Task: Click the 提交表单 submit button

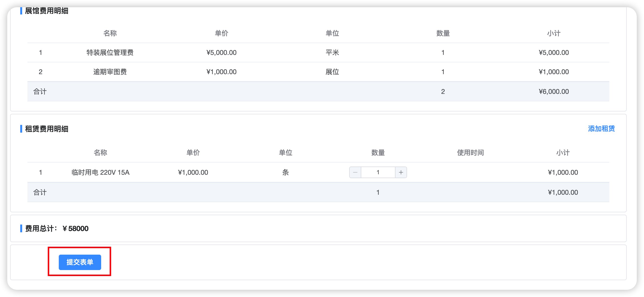Action: point(80,262)
